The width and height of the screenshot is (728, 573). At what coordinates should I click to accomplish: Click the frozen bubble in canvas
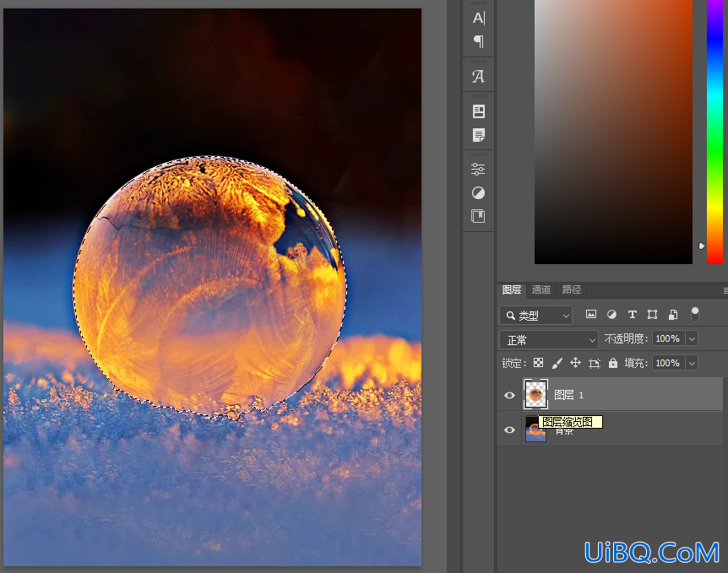[209, 287]
